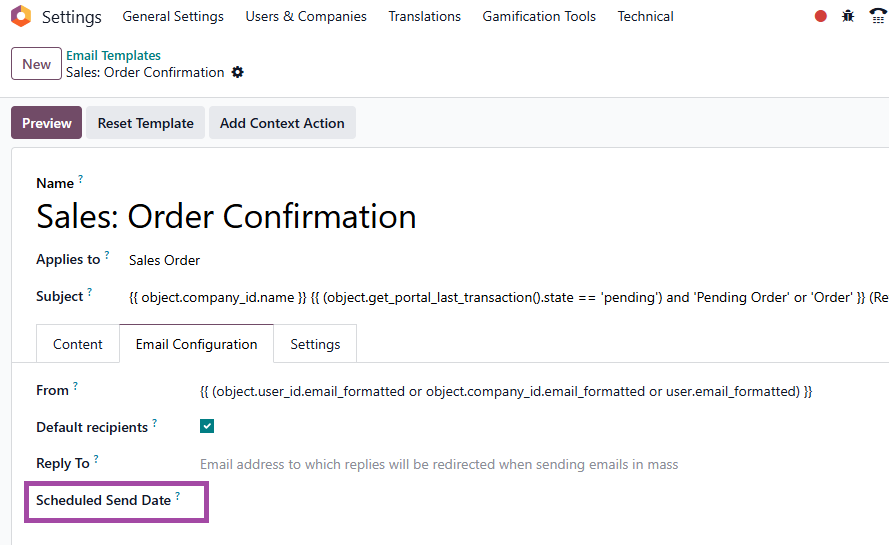Open the debug bug icon menu
The image size is (889, 545).
[x=848, y=16]
